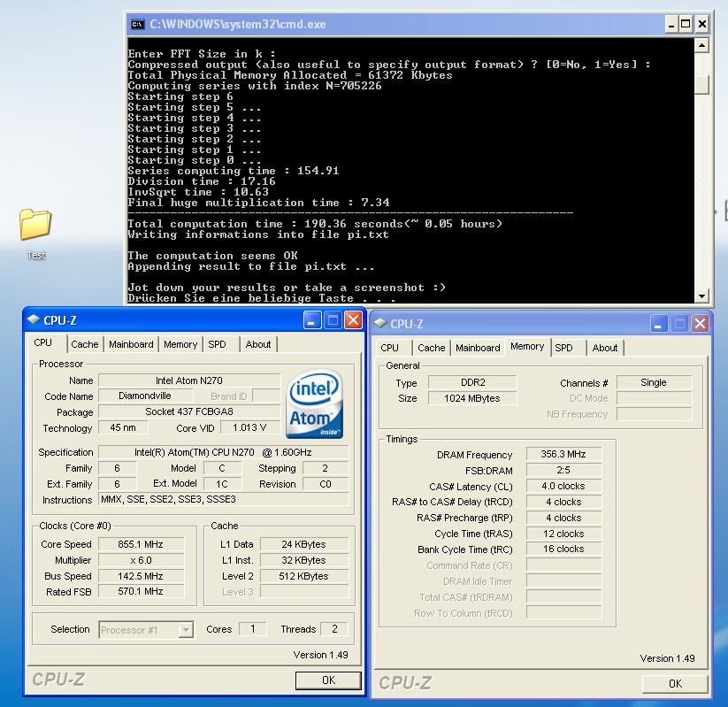Click the 512 KBytes Level 2 value
The height and width of the screenshot is (707, 728).
[304, 576]
